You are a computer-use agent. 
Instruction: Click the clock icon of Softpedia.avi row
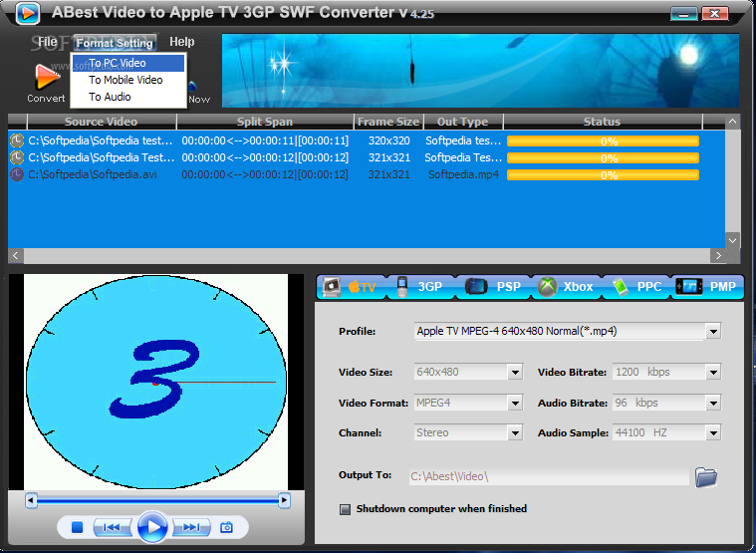tap(17, 174)
